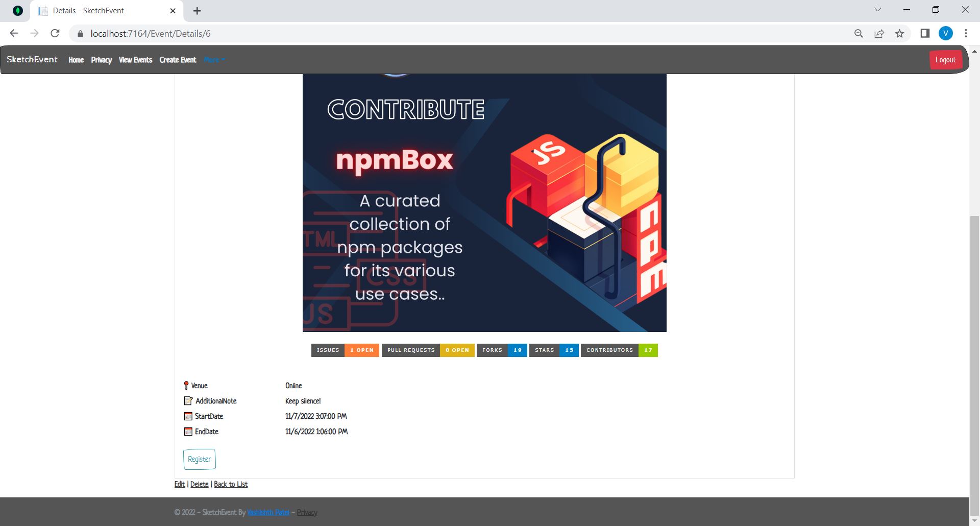Click the SketchEvent brand link

(x=32, y=59)
